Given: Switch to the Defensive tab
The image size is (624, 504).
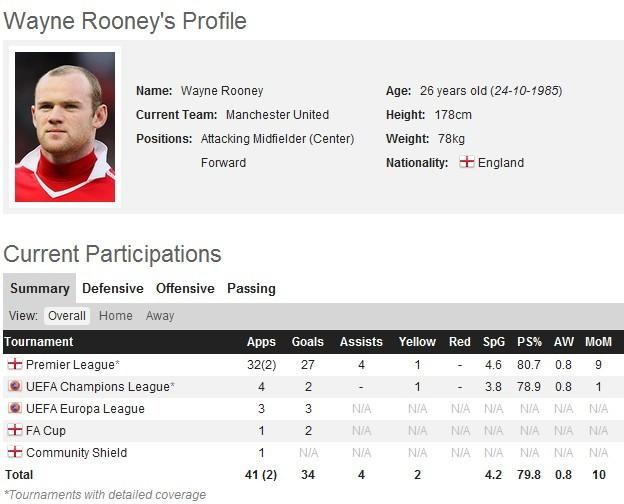Looking at the screenshot, I should coord(113,288).
